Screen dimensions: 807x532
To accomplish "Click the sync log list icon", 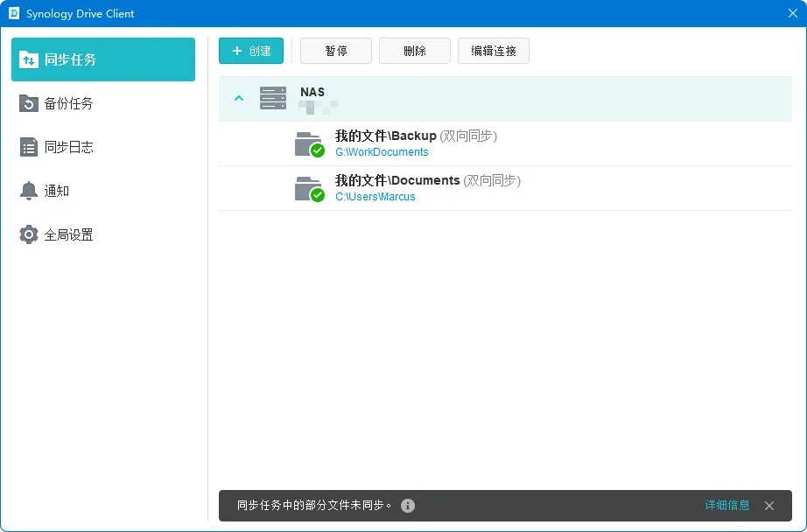I will click(x=28, y=147).
